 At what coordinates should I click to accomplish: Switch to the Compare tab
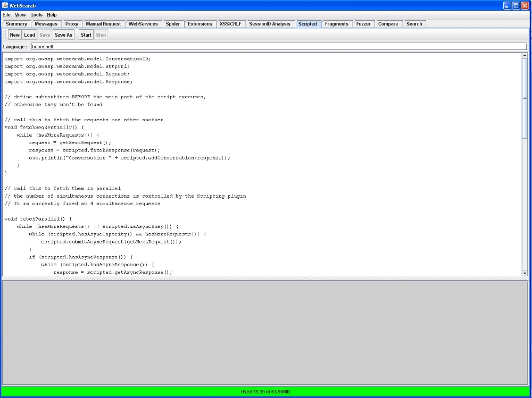388,24
